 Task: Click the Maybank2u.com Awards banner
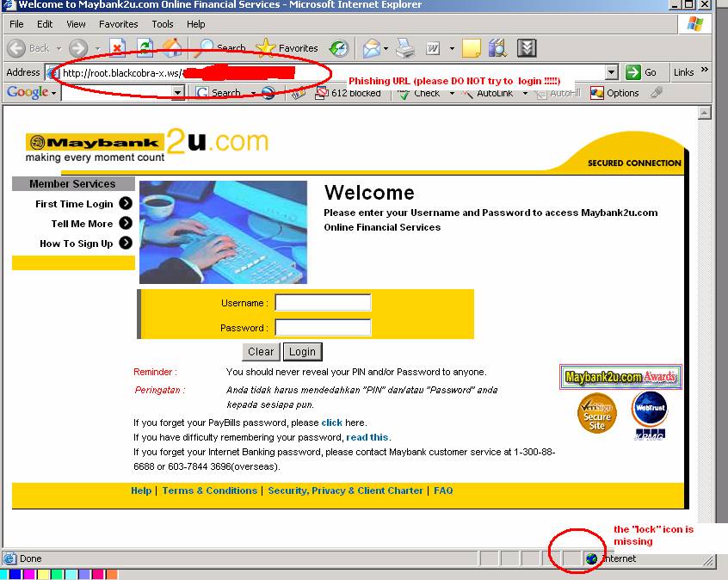coord(620,377)
